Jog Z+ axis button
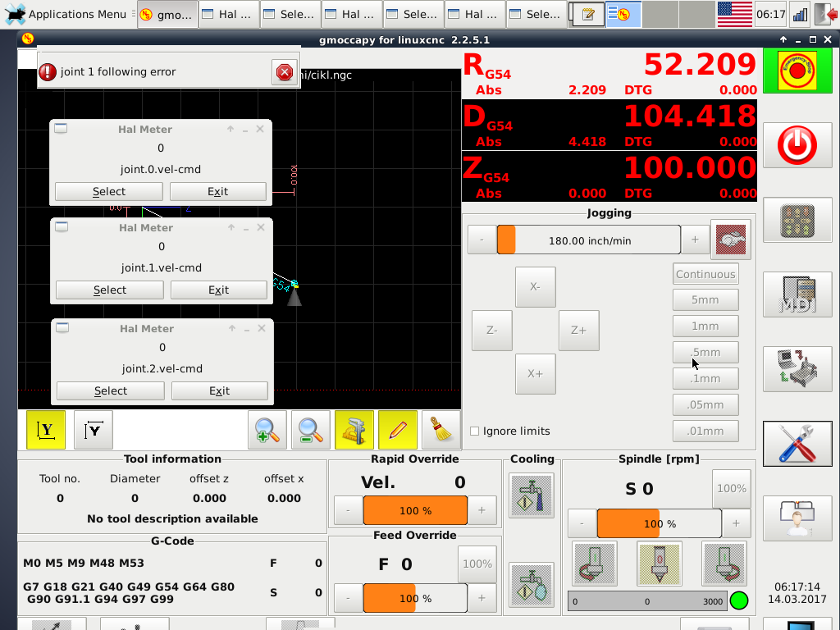Viewport: 840px width, 630px height. (x=578, y=331)
